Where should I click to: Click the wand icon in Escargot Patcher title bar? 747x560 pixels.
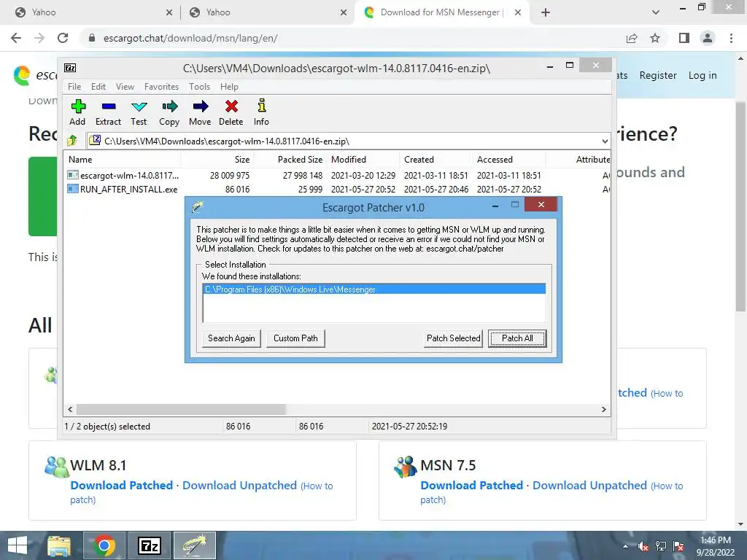pos(196,207)
